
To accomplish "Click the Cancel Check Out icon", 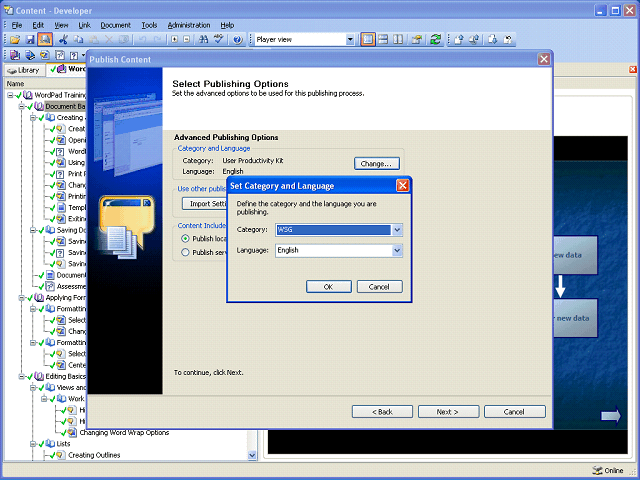I will 508,39.
